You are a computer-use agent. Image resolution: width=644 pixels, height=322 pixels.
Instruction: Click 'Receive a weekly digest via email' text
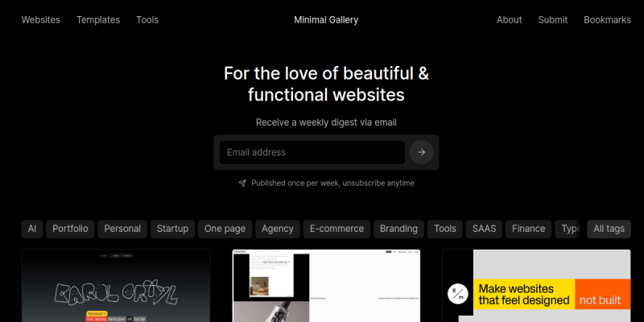coord(326,122)
